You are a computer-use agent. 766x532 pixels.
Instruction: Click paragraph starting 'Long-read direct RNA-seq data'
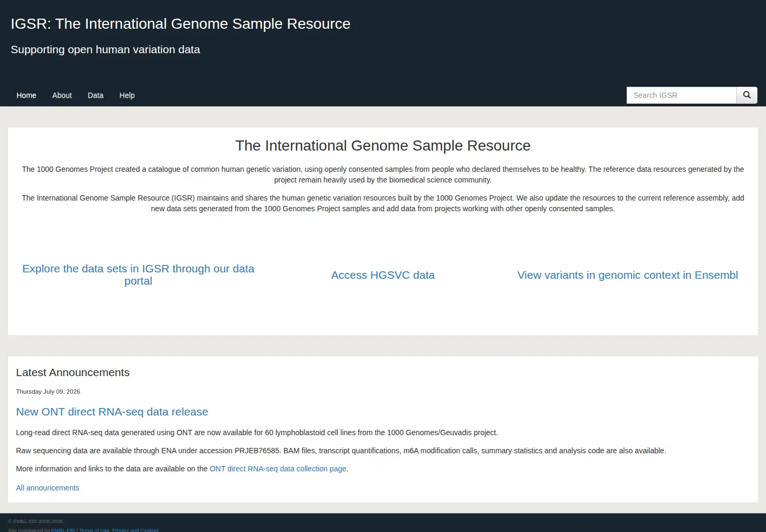tap(257, 433)
